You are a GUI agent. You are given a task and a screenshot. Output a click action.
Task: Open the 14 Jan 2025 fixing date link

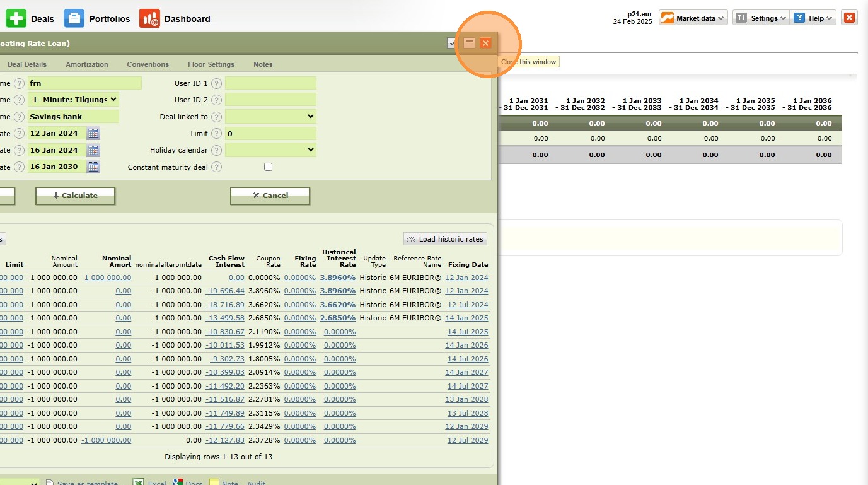click(467, 318)
